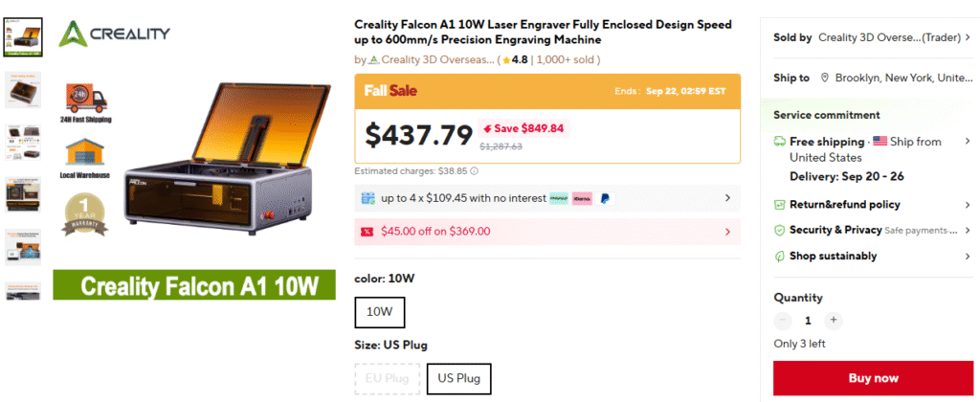Click the Security & Privacy shield icon
This screenshot has width=980, height=402.
pos(779,230)
